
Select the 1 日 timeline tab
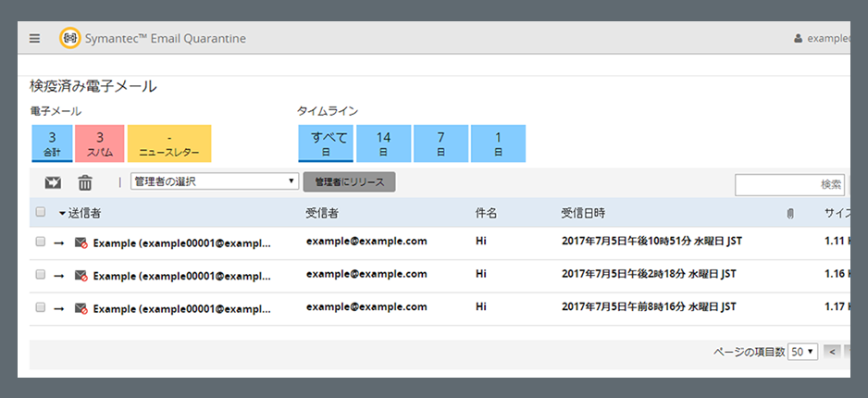[498, 143]
